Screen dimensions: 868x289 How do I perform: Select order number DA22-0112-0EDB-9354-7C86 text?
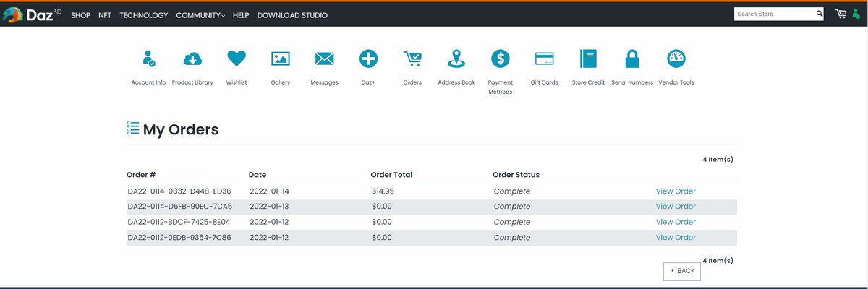point(179,238)
